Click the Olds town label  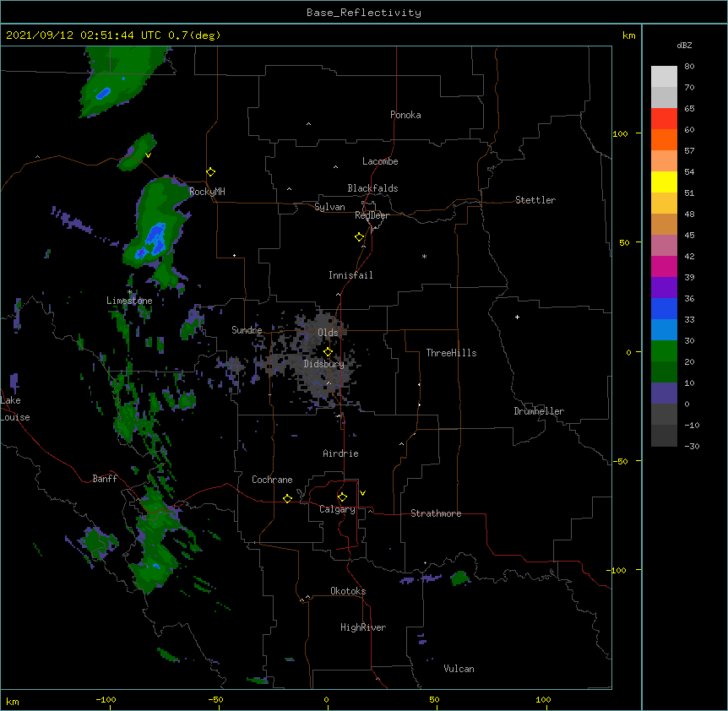(328, 333)
